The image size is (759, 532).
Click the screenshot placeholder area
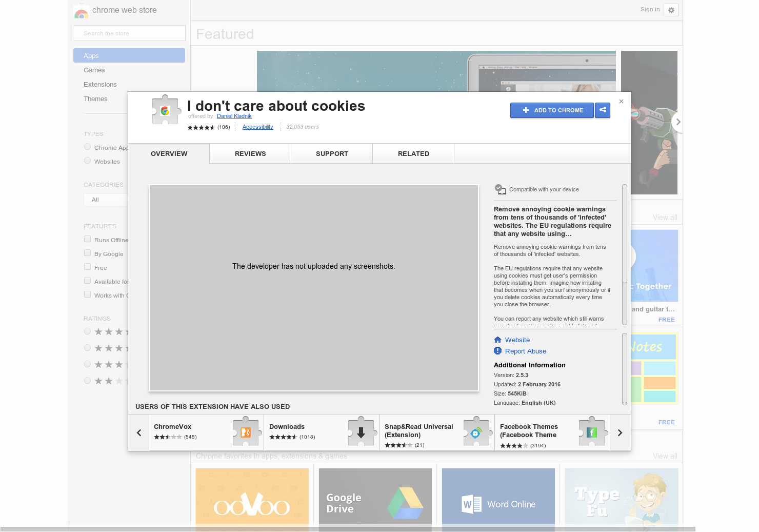pos(314,288)
